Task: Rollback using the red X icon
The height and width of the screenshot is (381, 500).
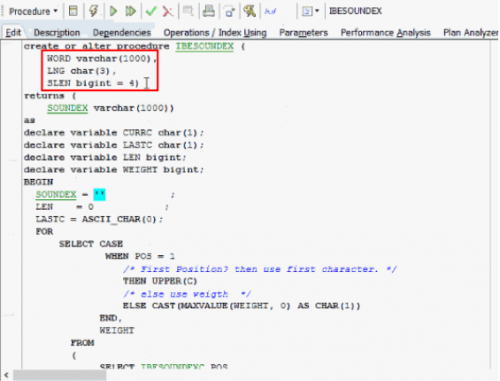Action: 168,11
